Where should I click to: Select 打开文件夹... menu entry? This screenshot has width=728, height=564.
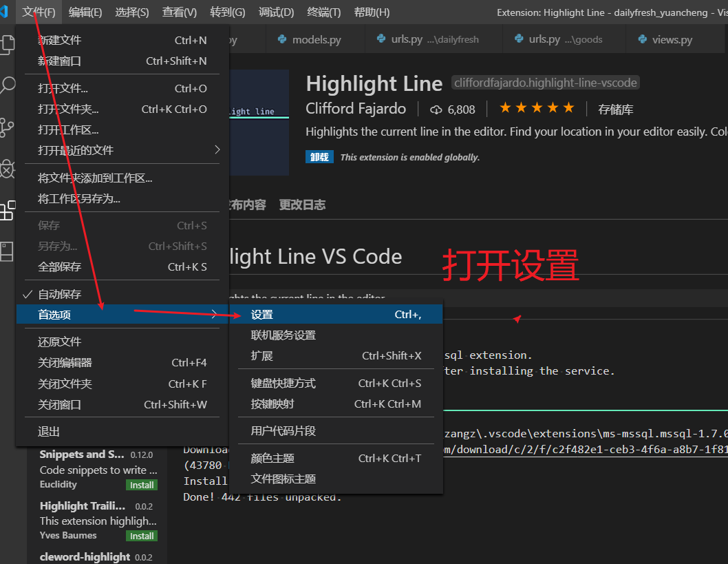pyautogui.click(x=122, y=109)
